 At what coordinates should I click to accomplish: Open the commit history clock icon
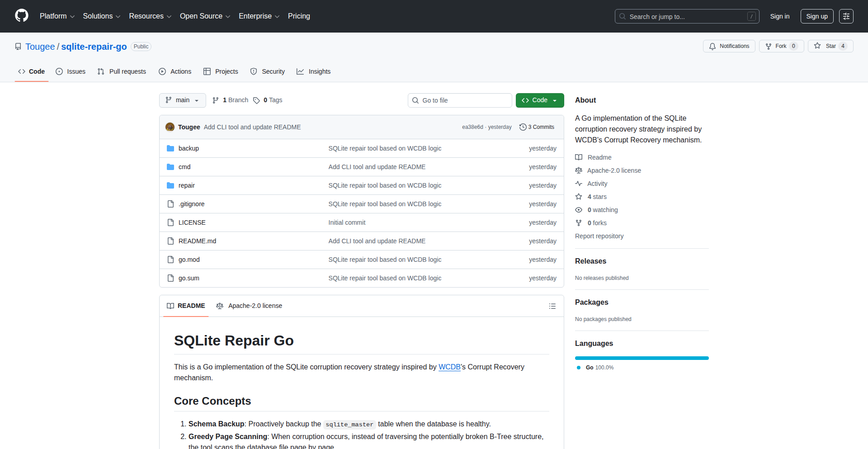pyautogui.click(x=523, y=127)
